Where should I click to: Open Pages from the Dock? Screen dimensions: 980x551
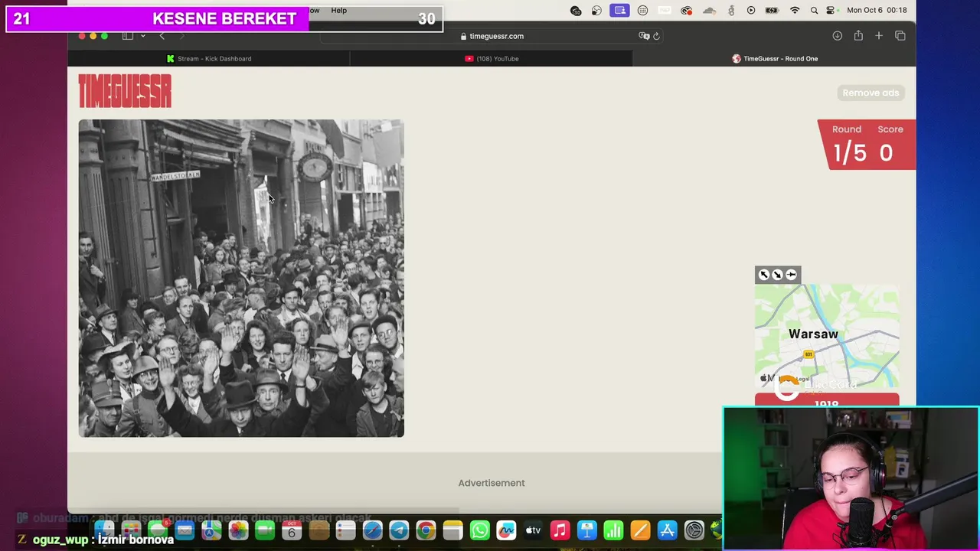640,530
